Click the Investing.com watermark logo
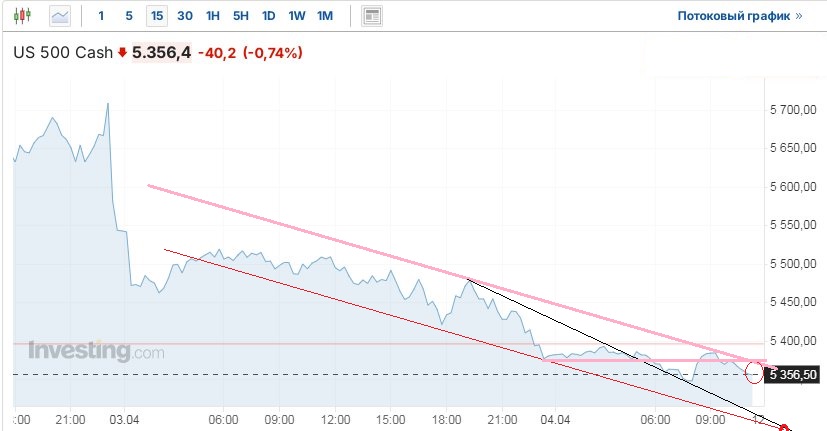 (x=96, y=351)
